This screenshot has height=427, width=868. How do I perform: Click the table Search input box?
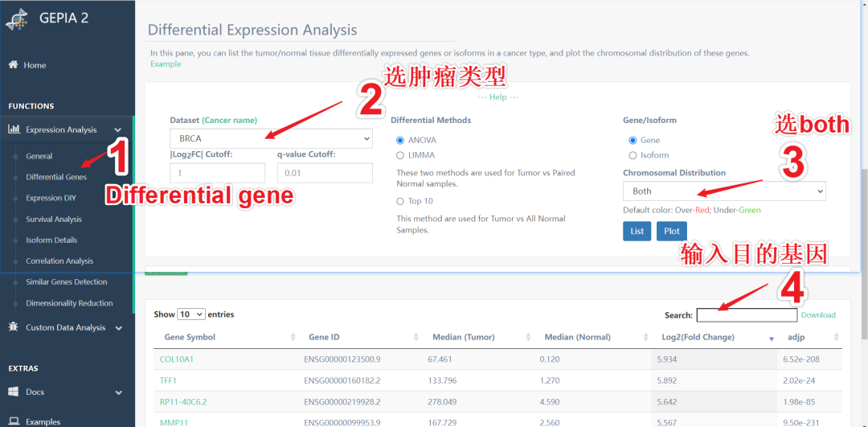[x=747, y=314]
